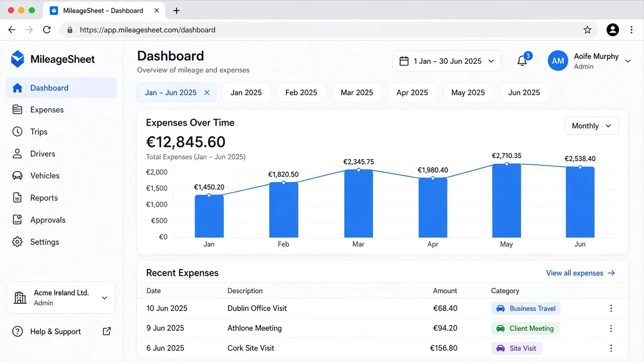Open more options for Cork Site Visit

click(x=611, y=348)
